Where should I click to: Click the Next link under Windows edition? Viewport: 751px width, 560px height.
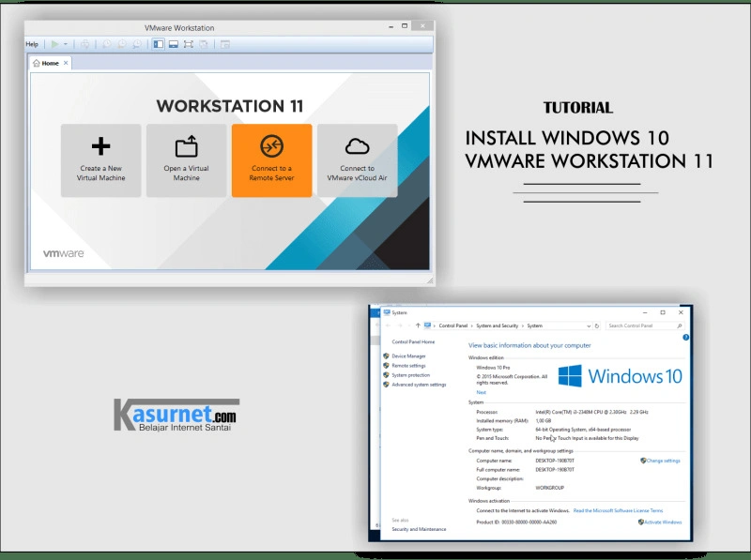pyautogui.click(x=481, y=392)
